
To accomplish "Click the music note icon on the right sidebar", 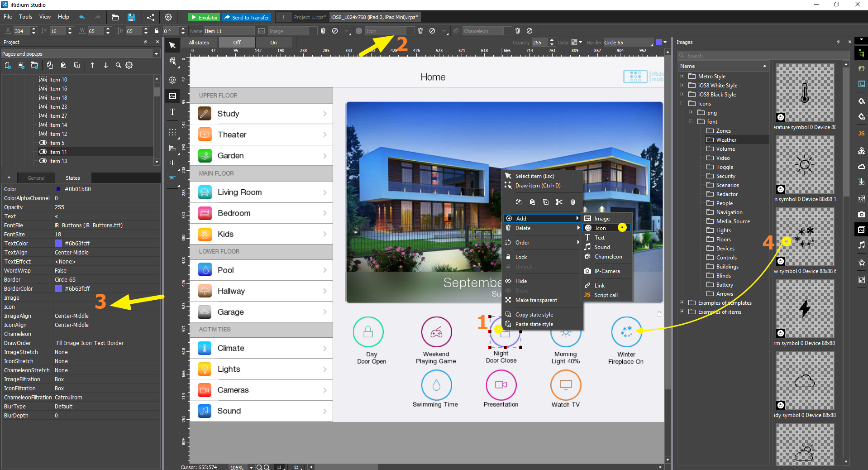I will [x=862, y=245].
